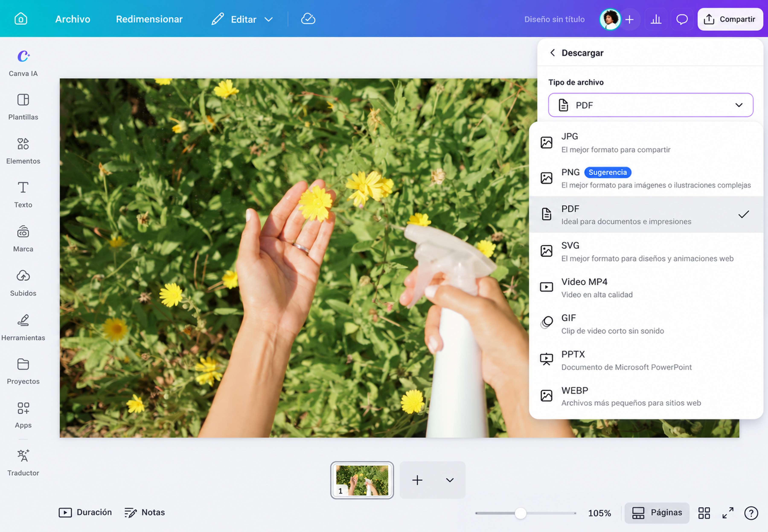Go back from Descargar panel
The width and height of the screenshot is (768, 532).
pos(553,53)
